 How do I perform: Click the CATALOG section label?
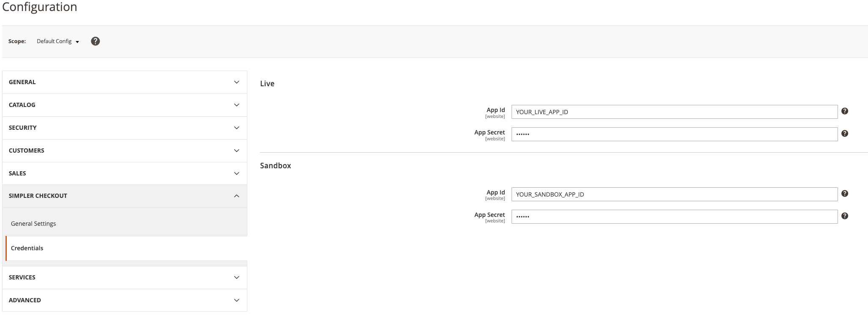(x=22, y=105)
